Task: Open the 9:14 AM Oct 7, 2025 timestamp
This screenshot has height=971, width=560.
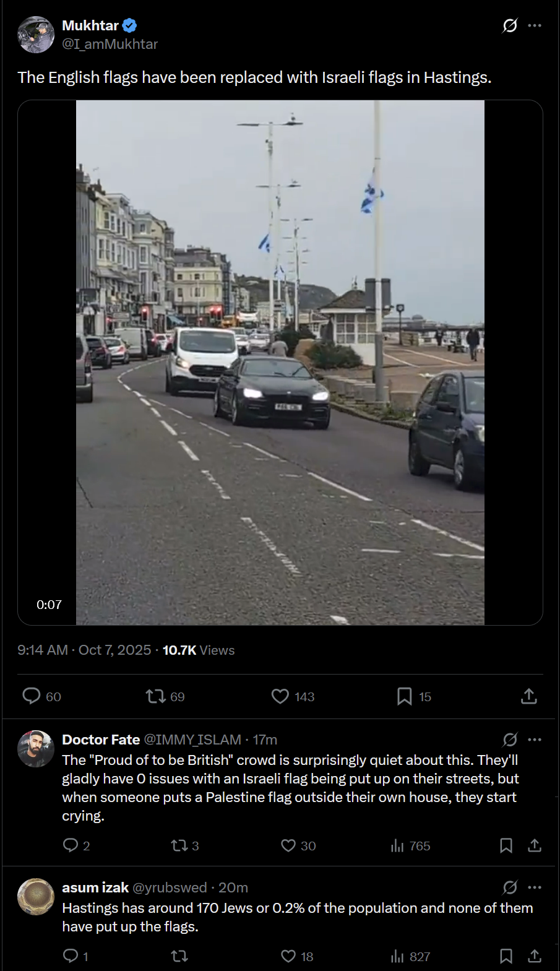Action: [x=84, y=650]
